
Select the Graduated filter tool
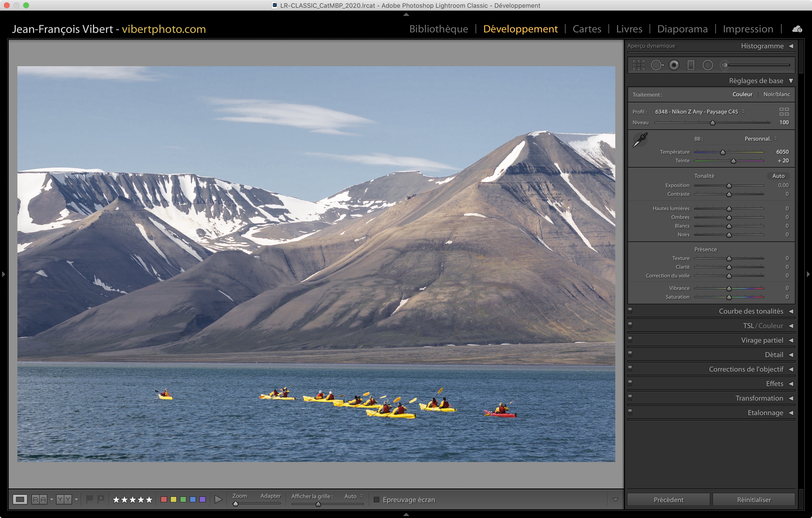tap(691, 65)
